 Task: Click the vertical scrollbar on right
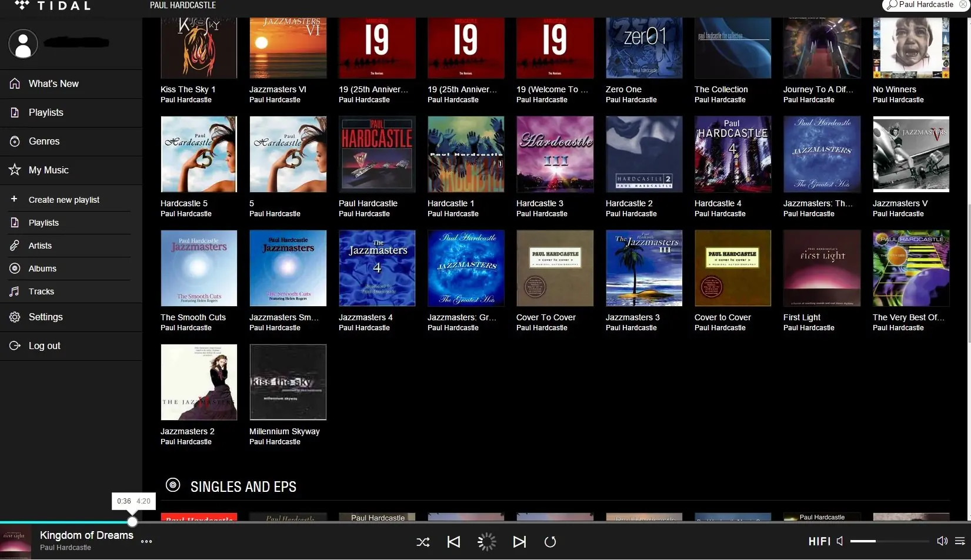click(969, 273)
